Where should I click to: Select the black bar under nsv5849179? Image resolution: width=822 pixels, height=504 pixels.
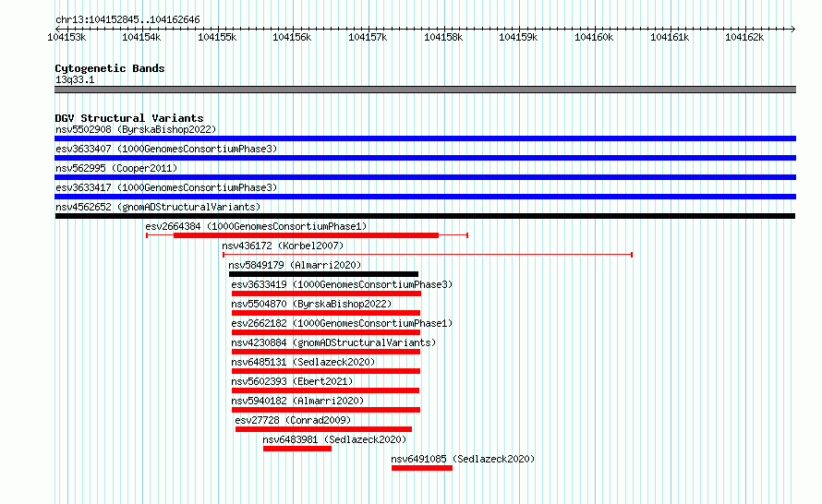click(x=323, y=274)
